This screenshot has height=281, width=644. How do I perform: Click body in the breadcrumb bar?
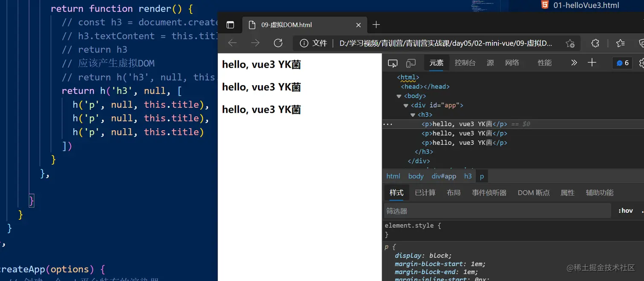pyautogui.click(x=416, y=176)
